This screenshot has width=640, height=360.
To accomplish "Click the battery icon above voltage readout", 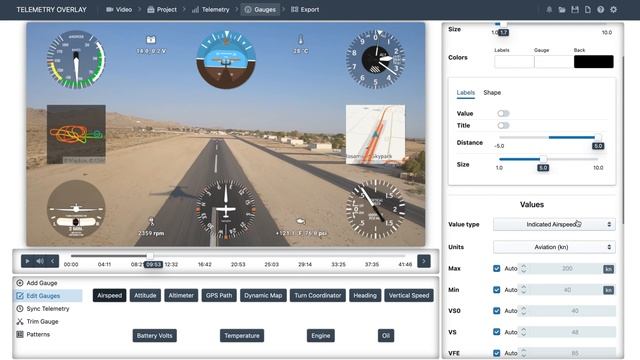I will (151, 40).
